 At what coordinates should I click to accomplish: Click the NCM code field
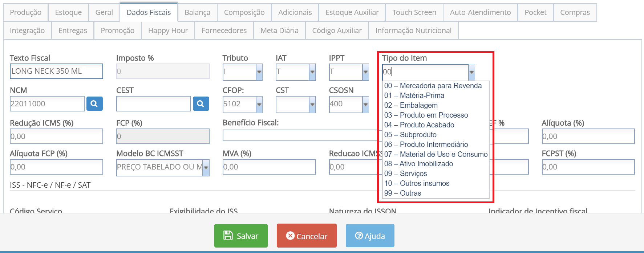(x=47, y=104)
